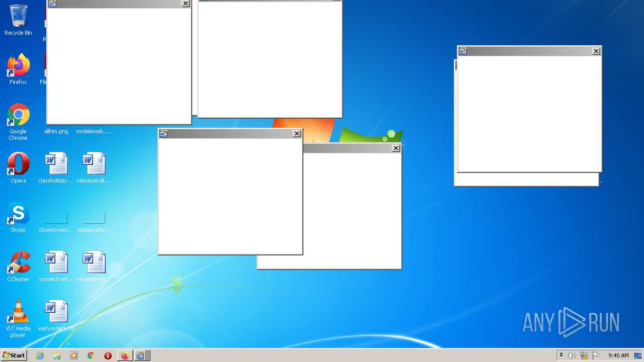This screenshot has width=644, height=362.
Task: Click the modelsweb file label
Action: pos(94,131)
